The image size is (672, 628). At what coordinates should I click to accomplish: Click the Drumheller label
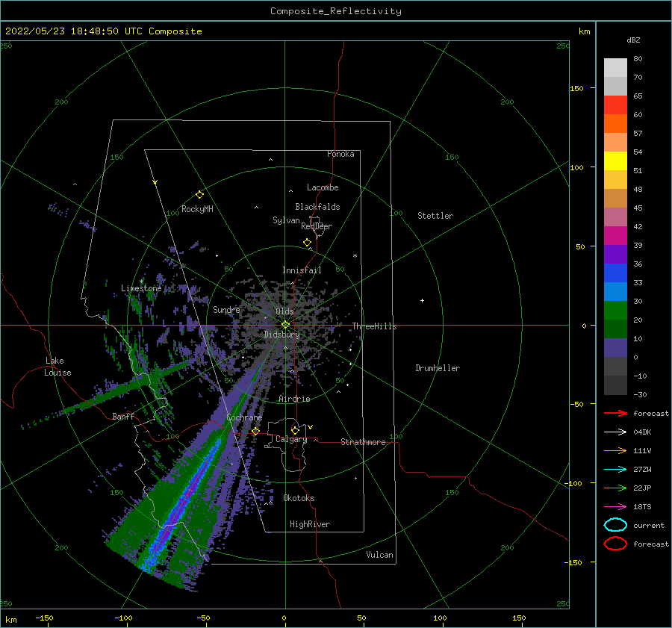point(438,368)
